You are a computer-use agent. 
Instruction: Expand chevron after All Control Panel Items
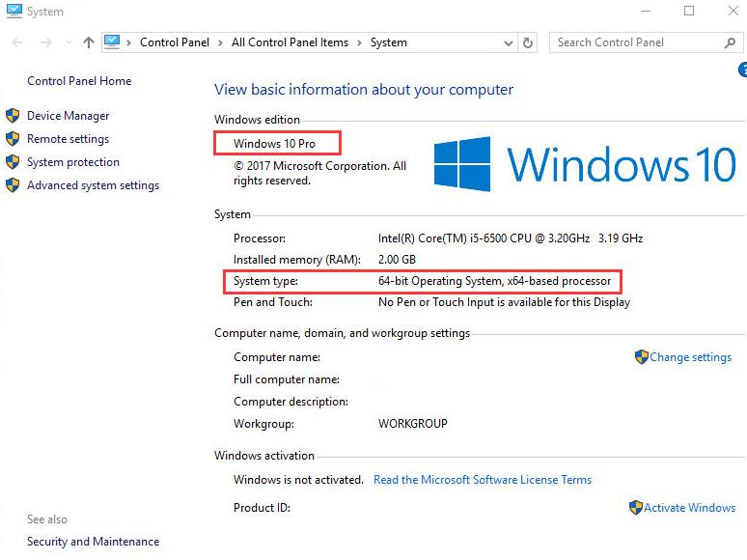359,42
